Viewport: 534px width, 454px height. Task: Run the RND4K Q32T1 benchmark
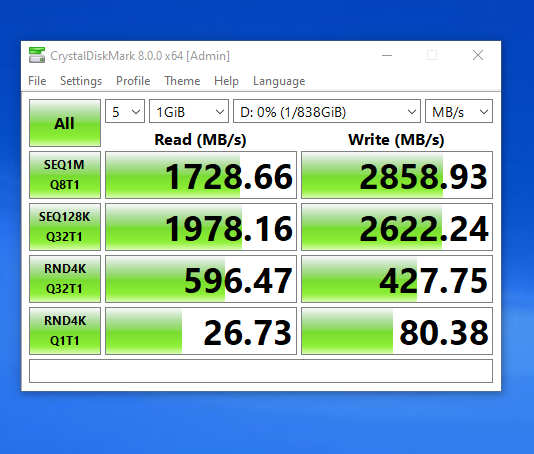pyautogui.click(x=65, y=279)
